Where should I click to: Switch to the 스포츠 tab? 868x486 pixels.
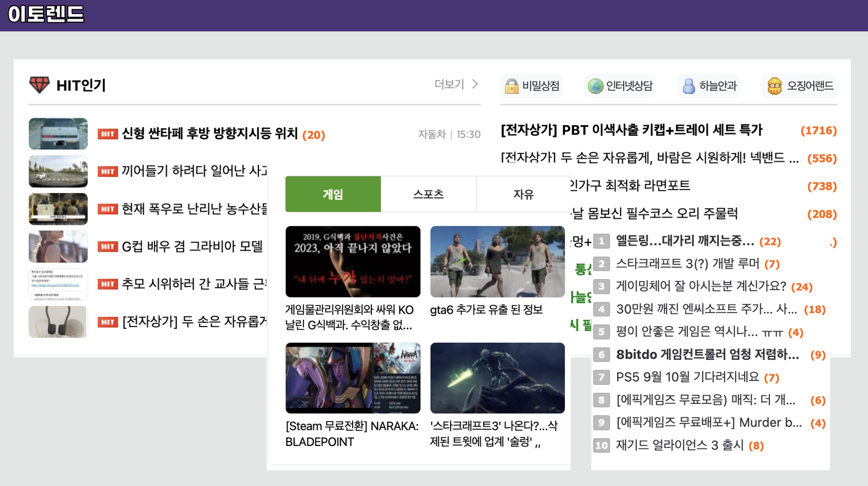[x=428, y=193]
